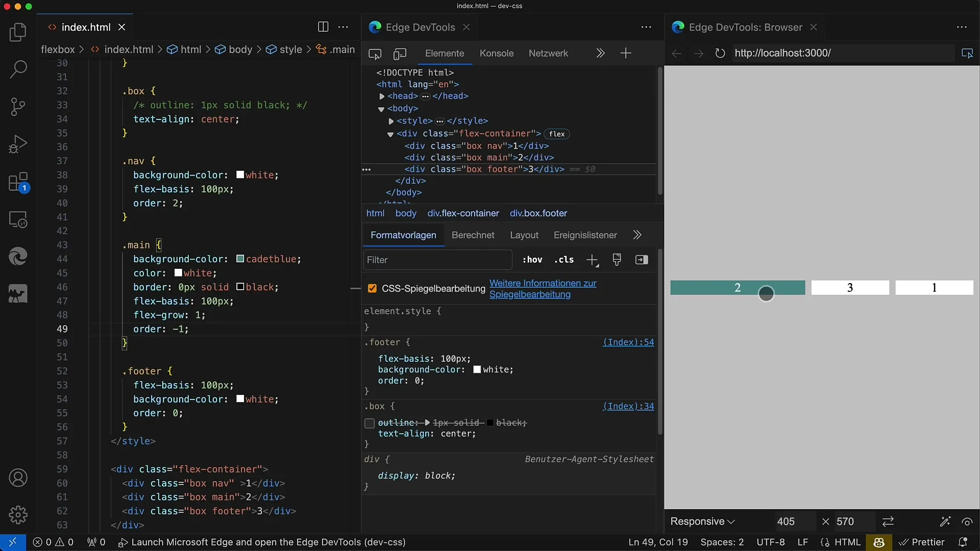
Task: Open cadetblue color swatch in editor
Action: (x=240, y=259)
